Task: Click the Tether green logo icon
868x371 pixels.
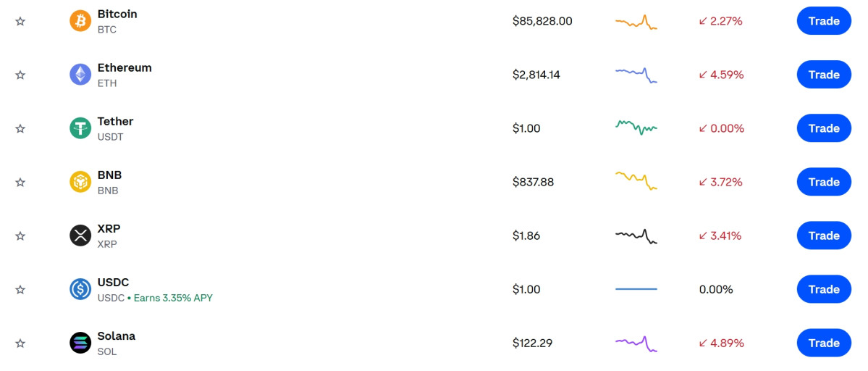Action: coord(80,128)
